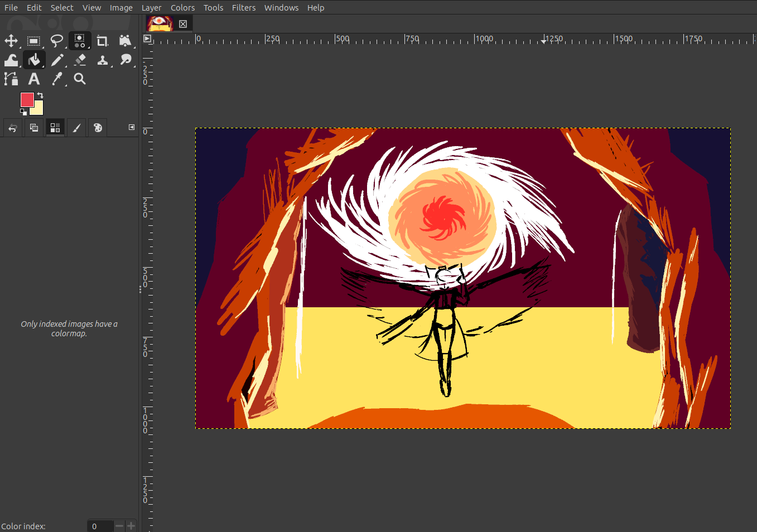This screenshot has height=532, width=757.
Task: Open the Filters menu
Action: 244,8
